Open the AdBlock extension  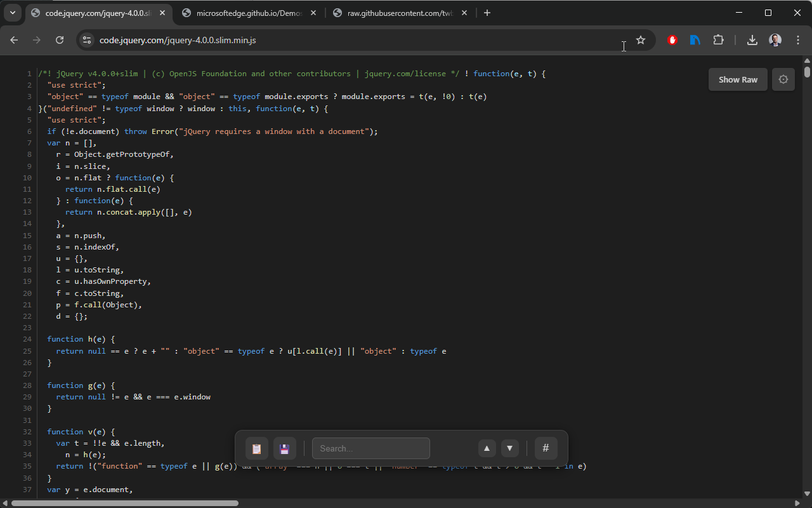(x=672, y=39)
